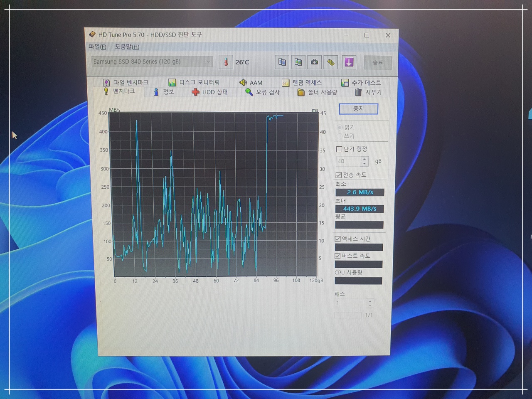Viewport: 532px width, 399px height.
Task: Click the 평균 average value box
Action: point(359,225)
